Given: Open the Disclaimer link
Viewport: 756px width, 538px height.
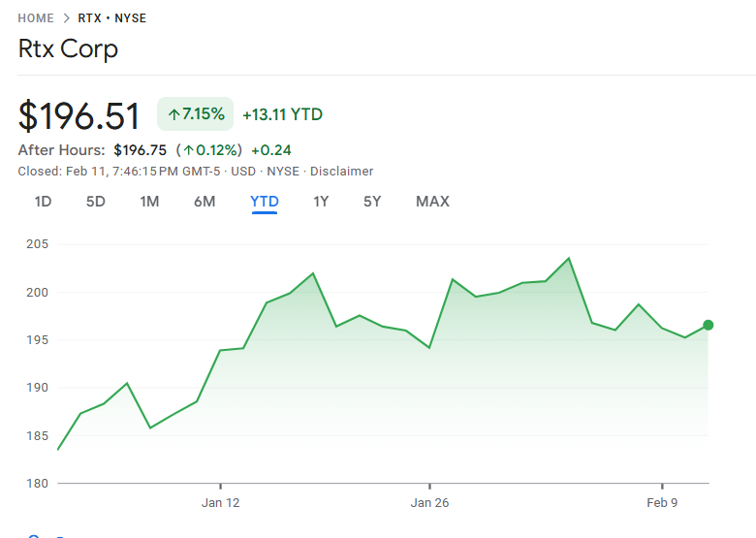Looking at the screenshot, I should coord(341,172).
